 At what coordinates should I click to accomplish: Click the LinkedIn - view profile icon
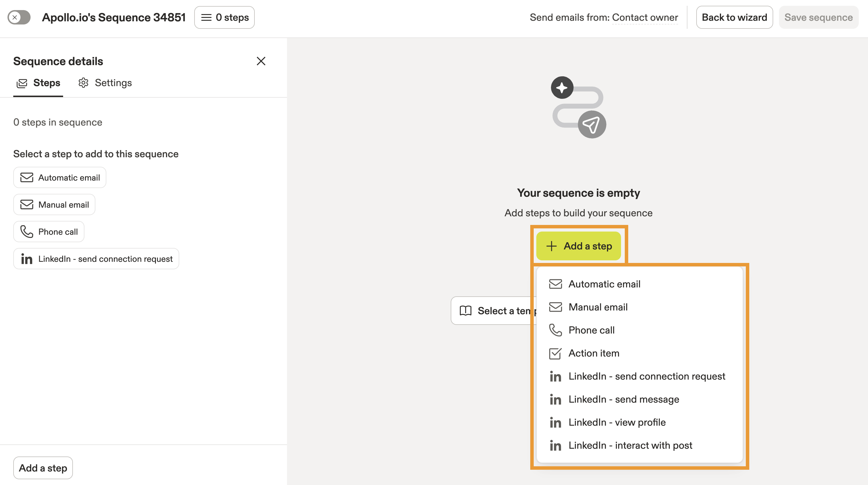tap(555, 423)
